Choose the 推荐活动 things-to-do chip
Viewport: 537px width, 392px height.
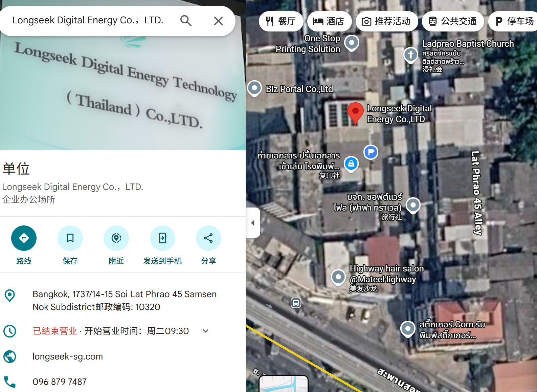pos(386,21)
